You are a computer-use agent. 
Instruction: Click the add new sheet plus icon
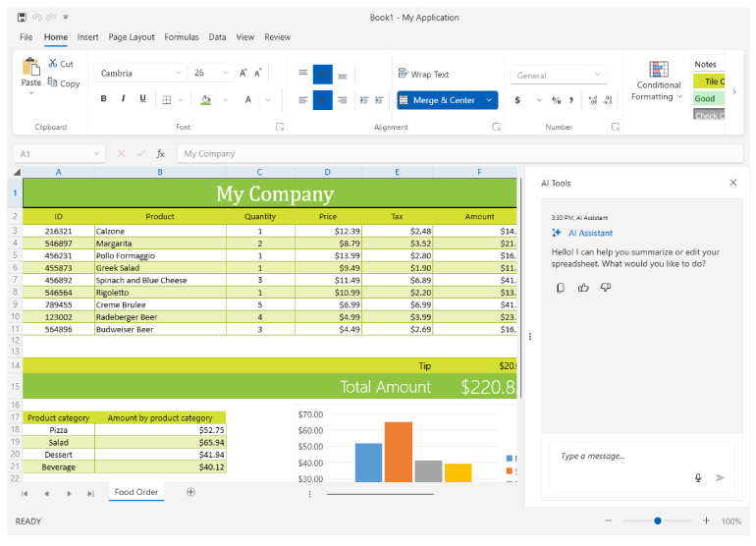coord(190,492)
